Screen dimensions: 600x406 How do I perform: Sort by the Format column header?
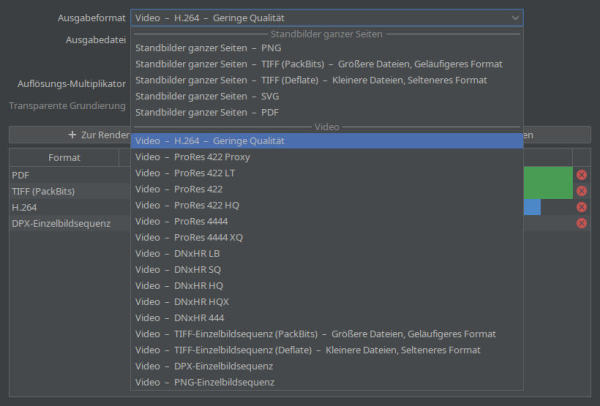[x=64, y=158]
